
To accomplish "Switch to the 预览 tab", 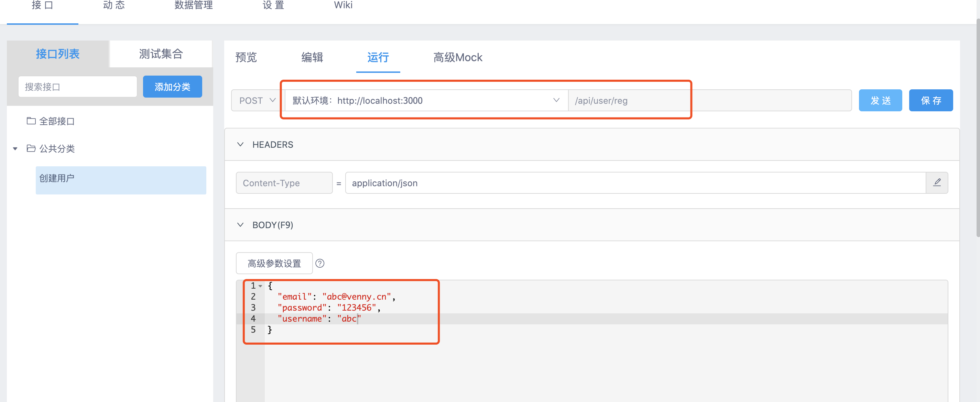I will click(x=246, y=57).
